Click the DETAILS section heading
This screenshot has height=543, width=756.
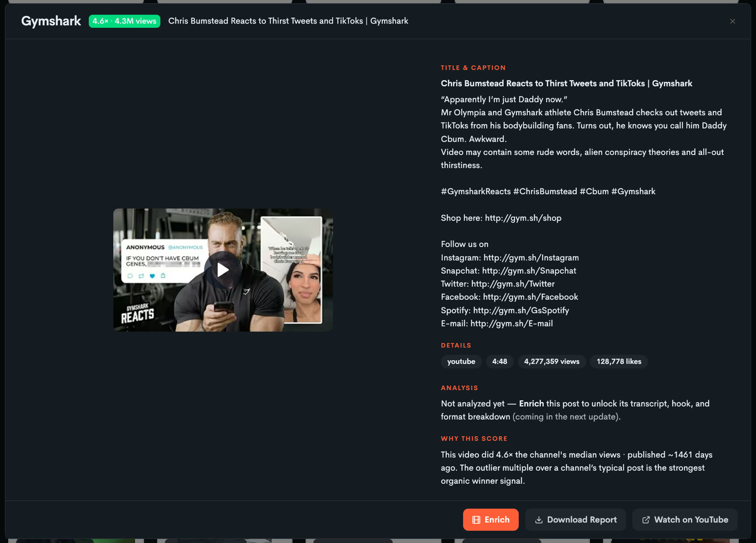coord(456,345)
